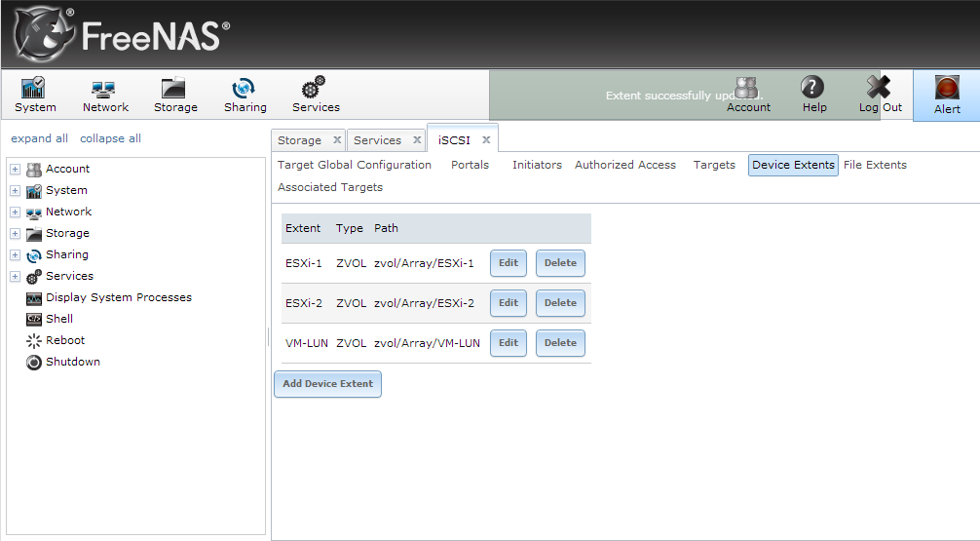Screen dimensions: 980x541
Task: Click the Path column header
Action: click(x=386, y=228)
